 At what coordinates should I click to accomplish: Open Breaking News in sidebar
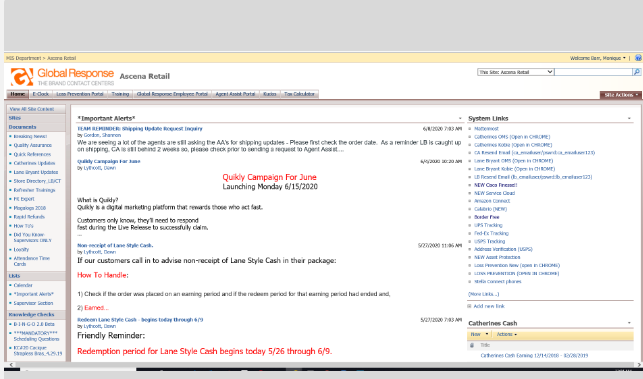pyautogui.click(x=30, y=136)
